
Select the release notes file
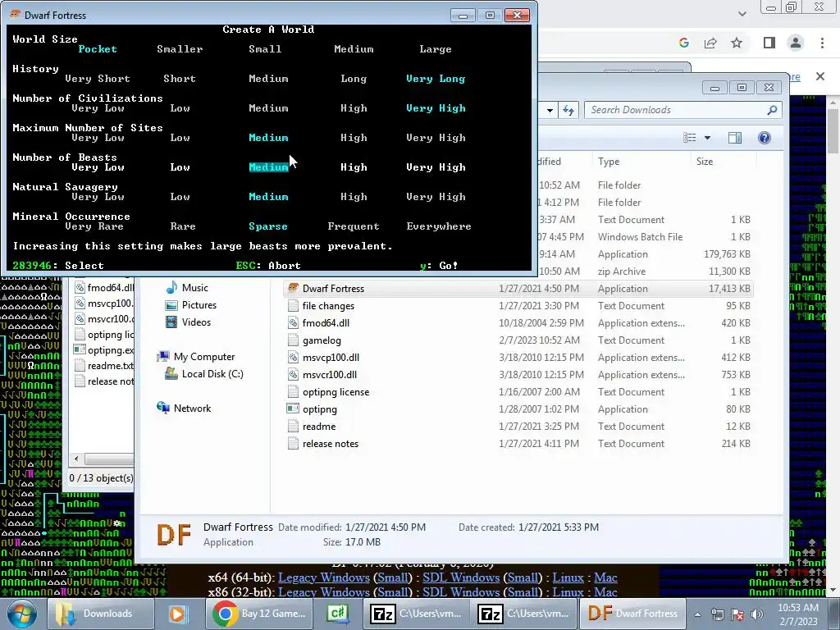pos(518,444)
